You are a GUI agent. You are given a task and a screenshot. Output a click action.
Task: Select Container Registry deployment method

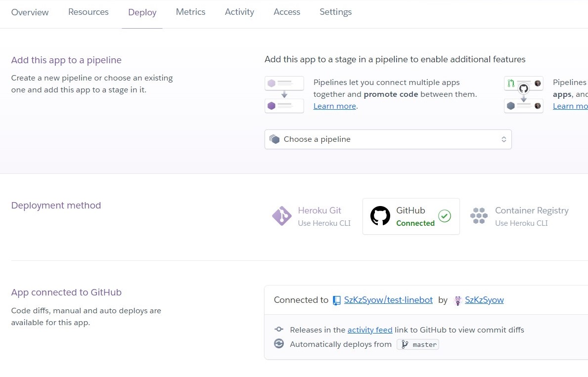pos(520,216)
